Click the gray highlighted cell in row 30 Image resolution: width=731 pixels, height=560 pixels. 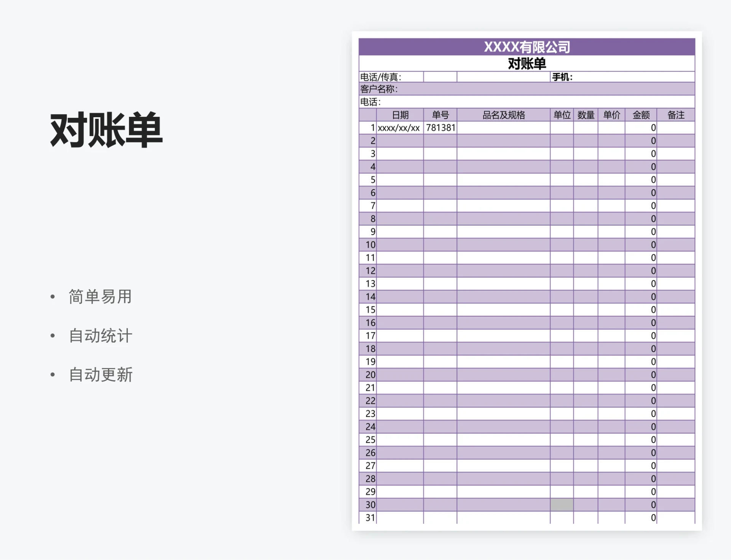click(562, 504)
